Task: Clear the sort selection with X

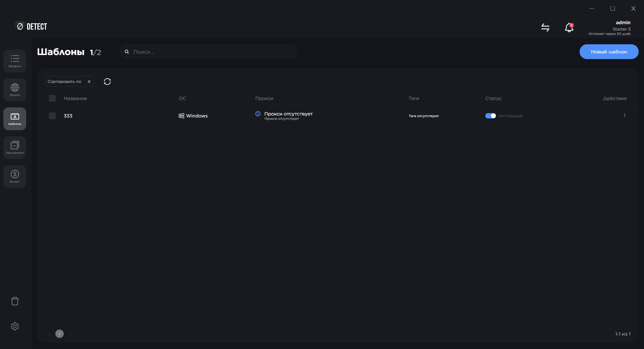Action: coord(89,82)
